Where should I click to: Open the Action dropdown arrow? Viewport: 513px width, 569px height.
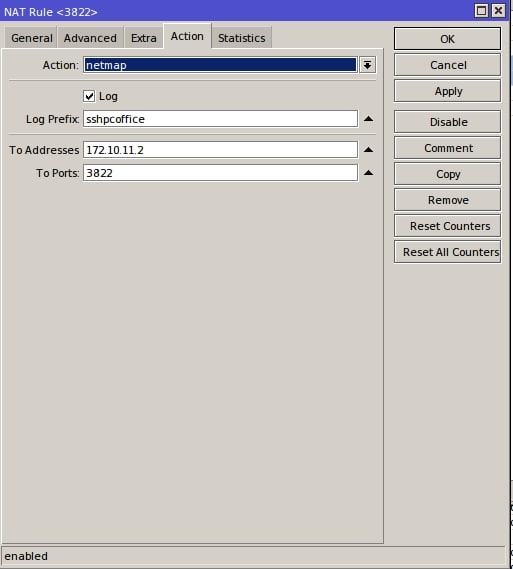coord(367,65)
